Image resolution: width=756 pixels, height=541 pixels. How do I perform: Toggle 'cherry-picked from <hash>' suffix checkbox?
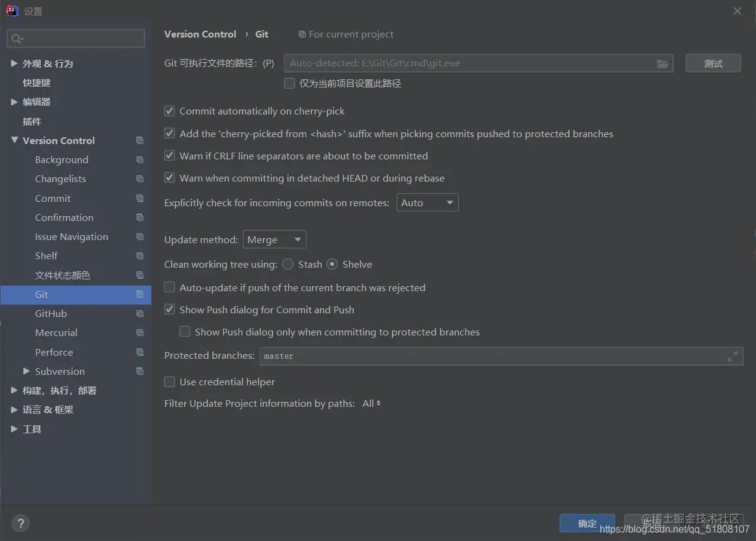click(169, 134)
